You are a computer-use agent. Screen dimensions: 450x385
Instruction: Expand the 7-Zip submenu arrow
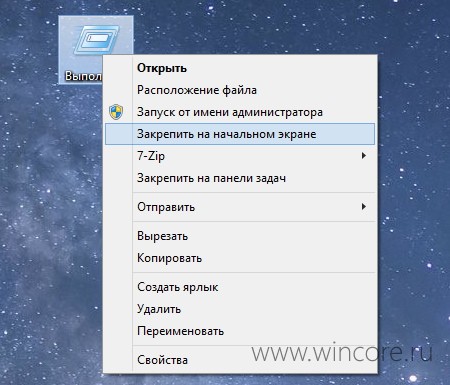[364, 156]
